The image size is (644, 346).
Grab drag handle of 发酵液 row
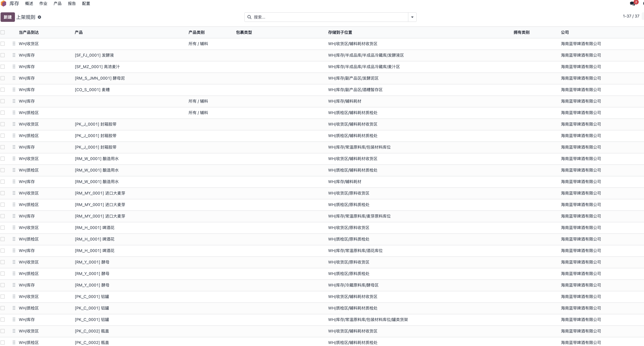click(x=14, y=55)
